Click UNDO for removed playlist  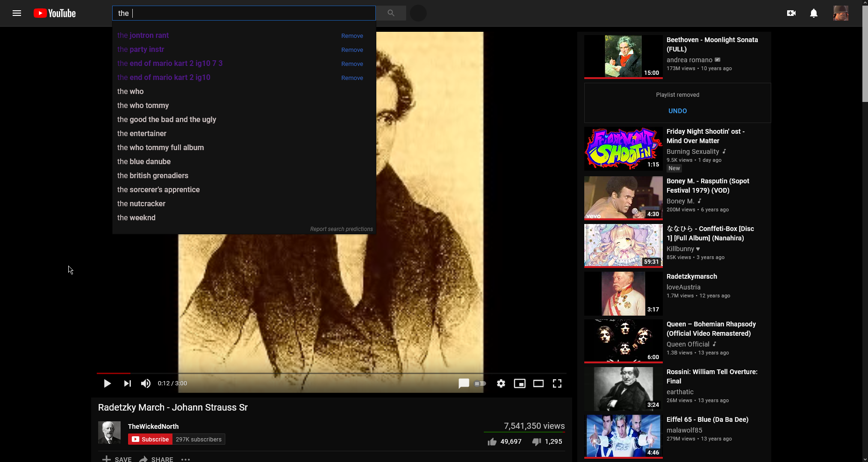coord(677,111)
